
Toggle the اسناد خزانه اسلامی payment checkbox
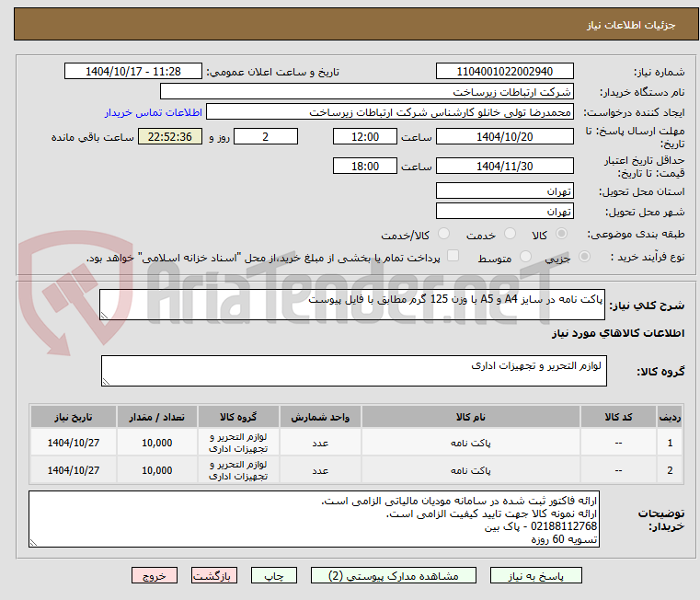453,256
